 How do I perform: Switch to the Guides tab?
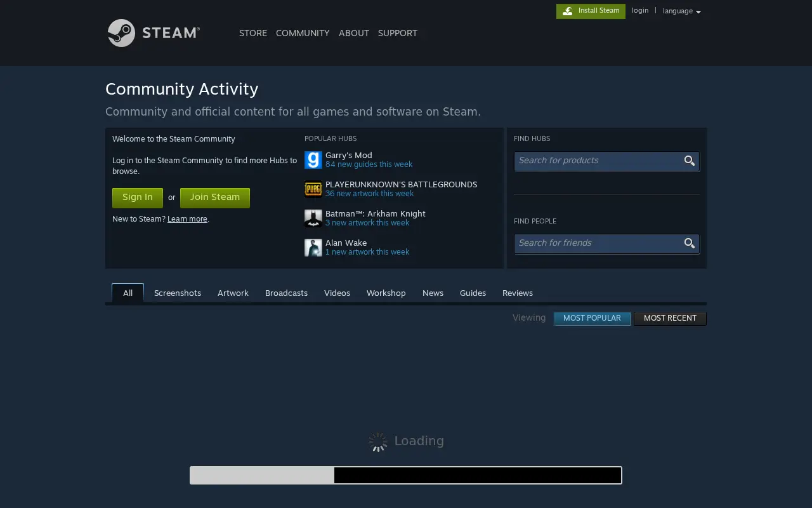pyautogui.click(x=473, y=293)
